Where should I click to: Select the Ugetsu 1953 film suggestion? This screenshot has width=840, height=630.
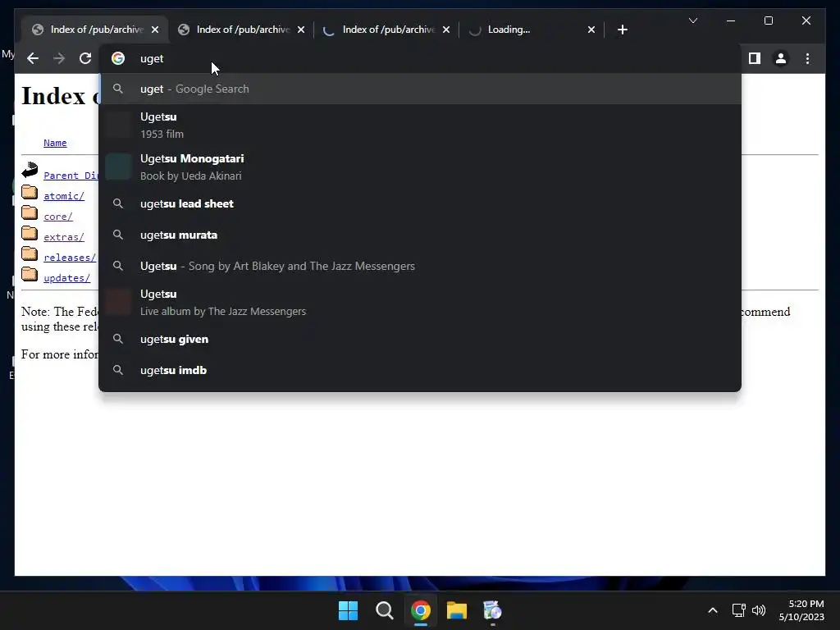click(x=420, y=126)
